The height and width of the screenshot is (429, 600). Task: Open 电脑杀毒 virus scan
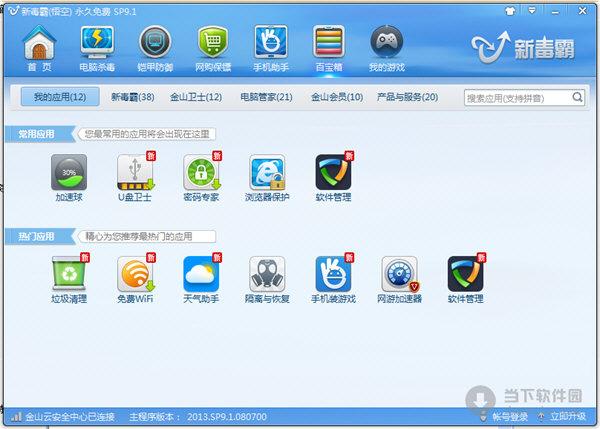pos(97,48)
